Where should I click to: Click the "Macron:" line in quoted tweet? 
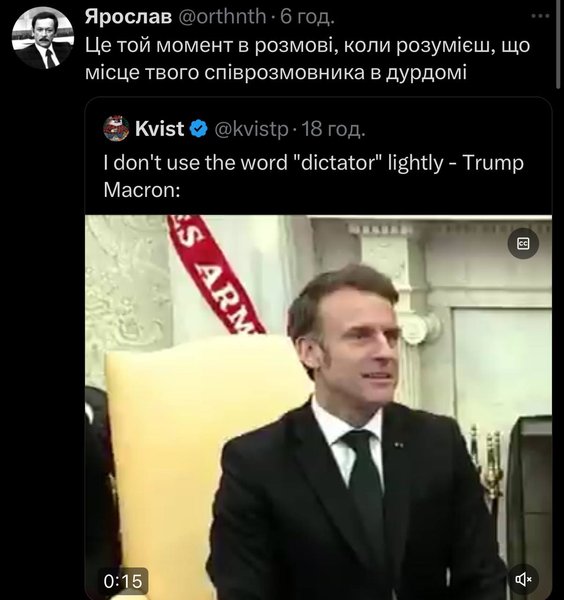[142, 190]
